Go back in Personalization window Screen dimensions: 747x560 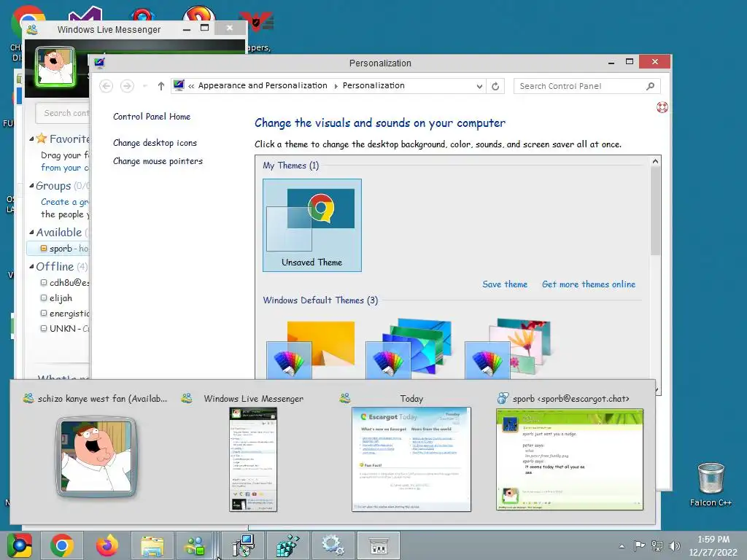pos(107,86)
